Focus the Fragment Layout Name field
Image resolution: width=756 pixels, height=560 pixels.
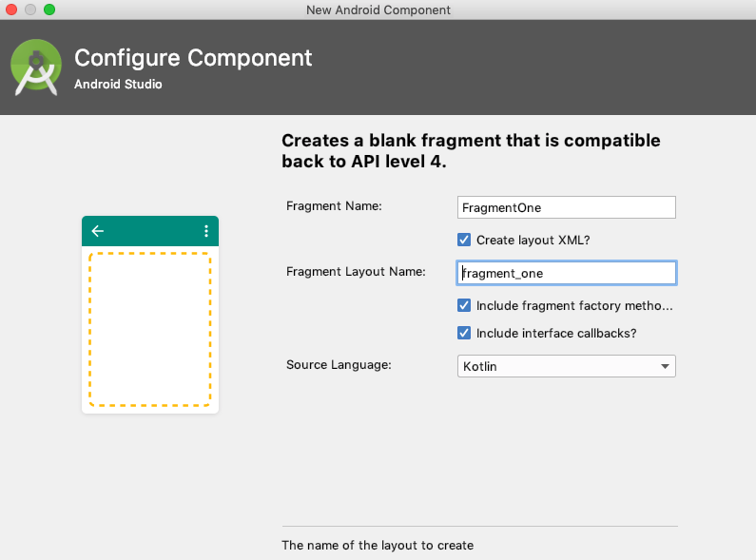pos(567,273)
